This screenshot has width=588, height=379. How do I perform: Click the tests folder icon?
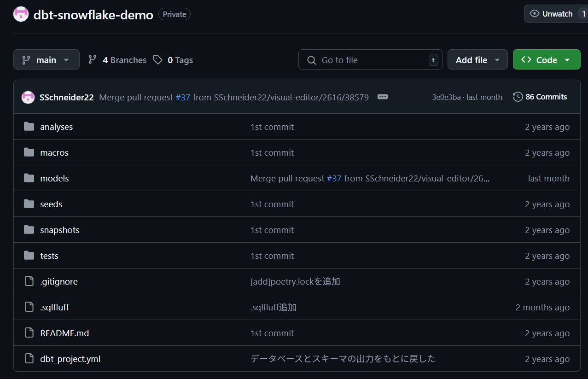tap(29, 256)
